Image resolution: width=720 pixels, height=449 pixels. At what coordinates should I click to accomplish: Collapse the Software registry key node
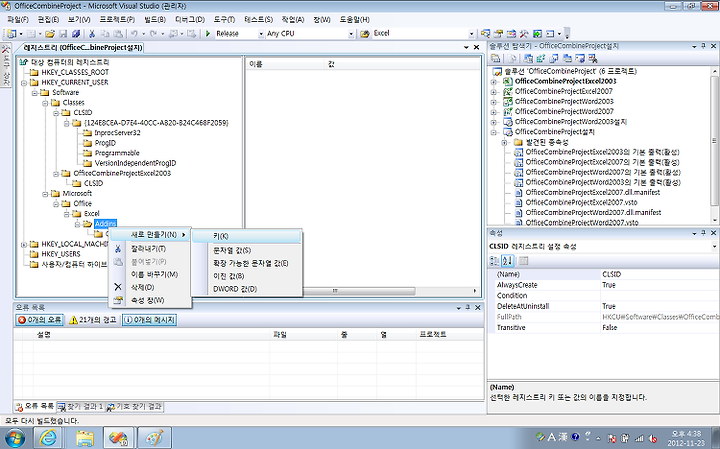point(34,93)
